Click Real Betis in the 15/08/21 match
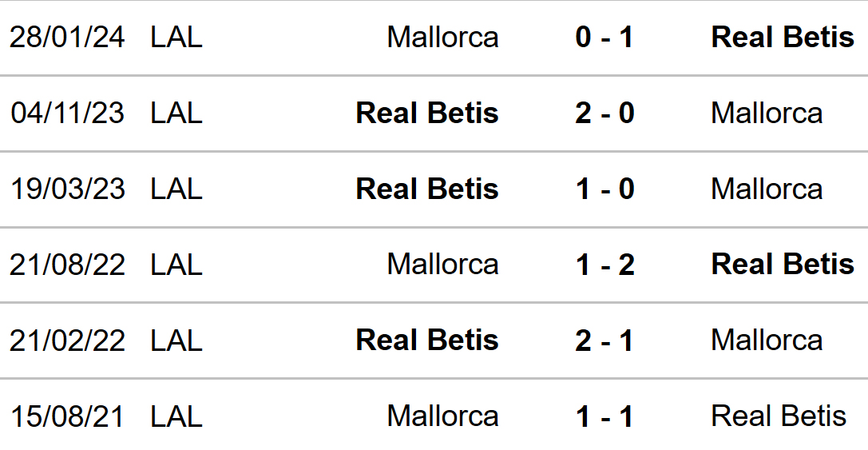This screenshot has height=450, width=868. (x=779, y=416)
